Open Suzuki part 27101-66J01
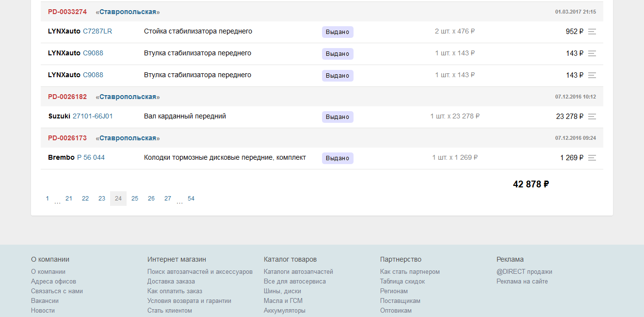This screenshot has height=317, width=644. point(93,116)
